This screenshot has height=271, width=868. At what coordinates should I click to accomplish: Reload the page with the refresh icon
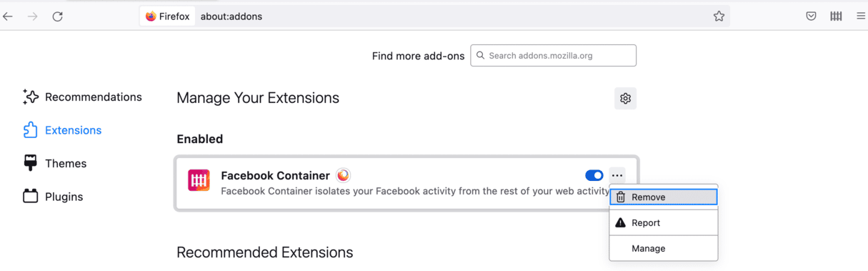point(58,16)
